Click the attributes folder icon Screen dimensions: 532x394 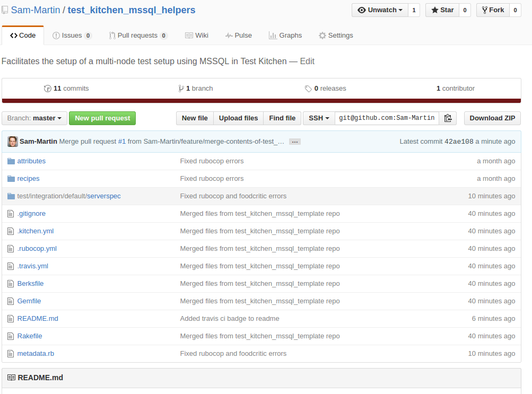click(11, 161)
